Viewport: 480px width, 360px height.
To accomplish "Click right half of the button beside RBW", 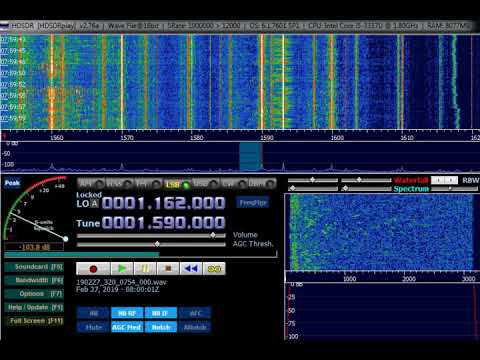I will pyautogui.click(x=451, y=180).
